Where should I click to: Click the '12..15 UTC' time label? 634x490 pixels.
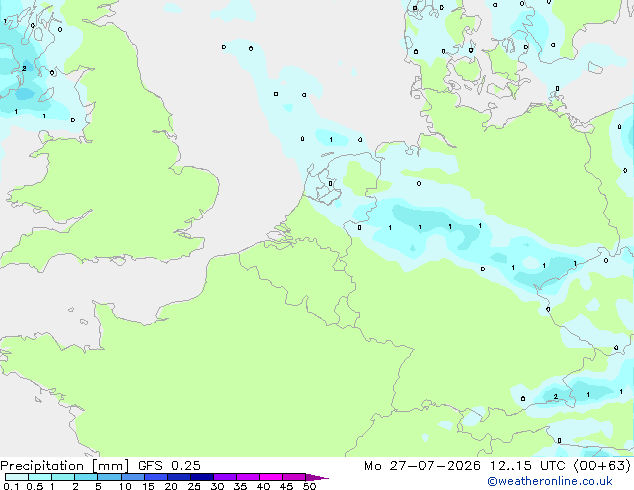[527, 466]
